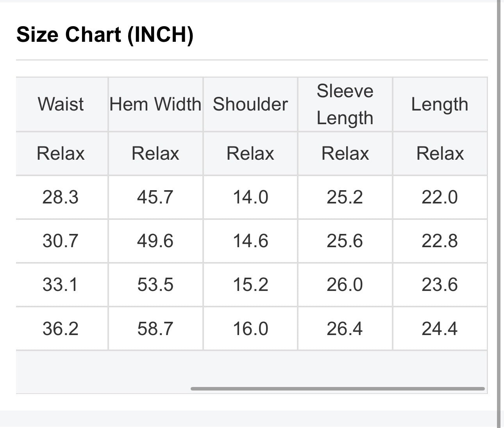Click the 24.4 length cell
The height and width of the screenshot is (428, 504).
click(x=440, y=328)
